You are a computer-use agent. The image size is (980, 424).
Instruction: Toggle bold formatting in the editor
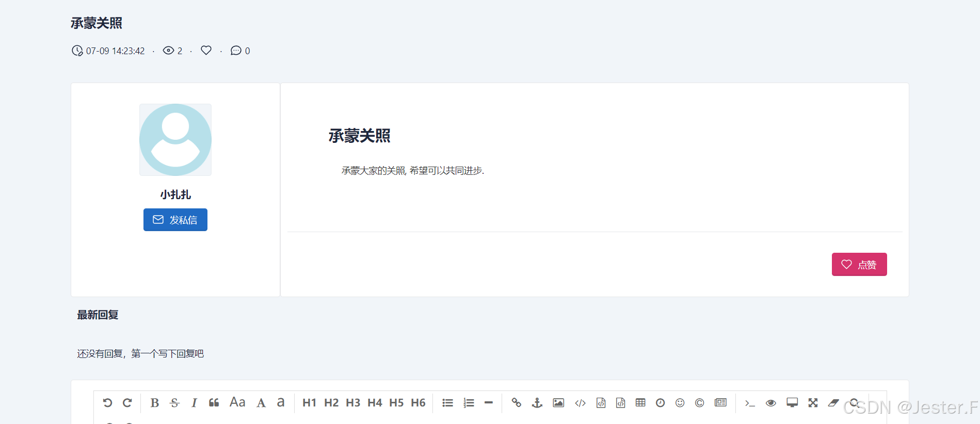pyautogui.click(x=154, y=403)
